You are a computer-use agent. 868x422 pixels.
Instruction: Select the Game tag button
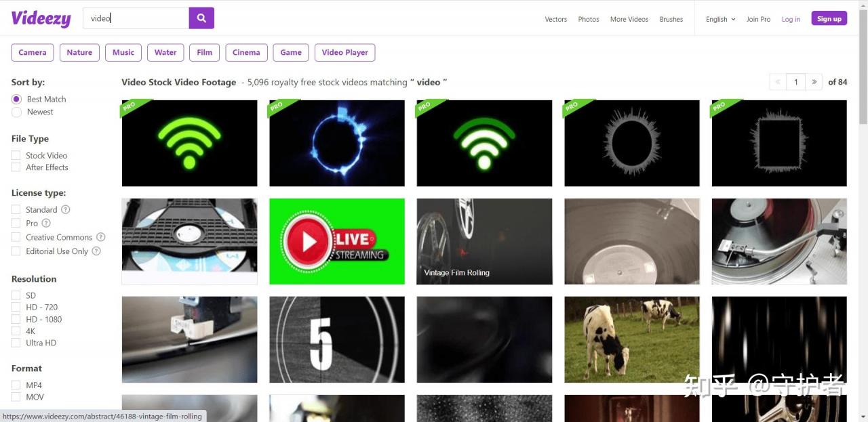(291, 52)
